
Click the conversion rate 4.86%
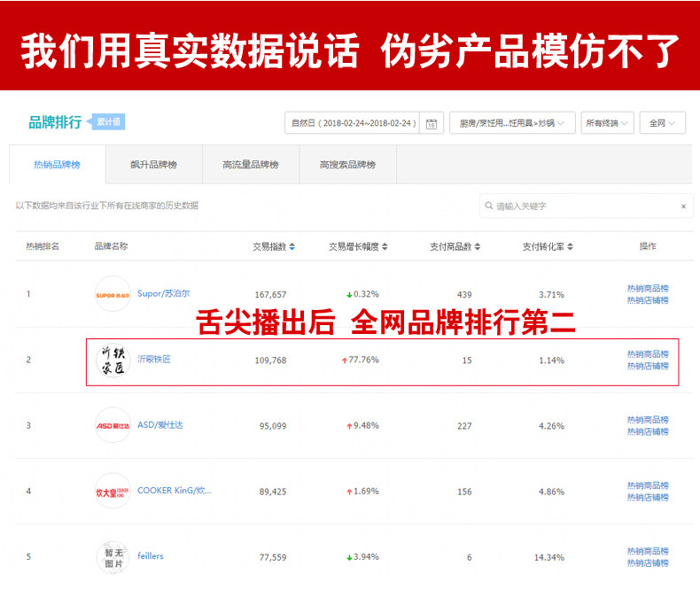pos(551,492)
